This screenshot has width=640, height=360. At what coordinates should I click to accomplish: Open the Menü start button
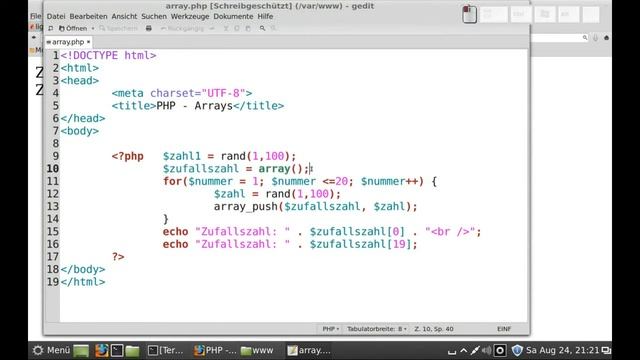click(51, 350)
